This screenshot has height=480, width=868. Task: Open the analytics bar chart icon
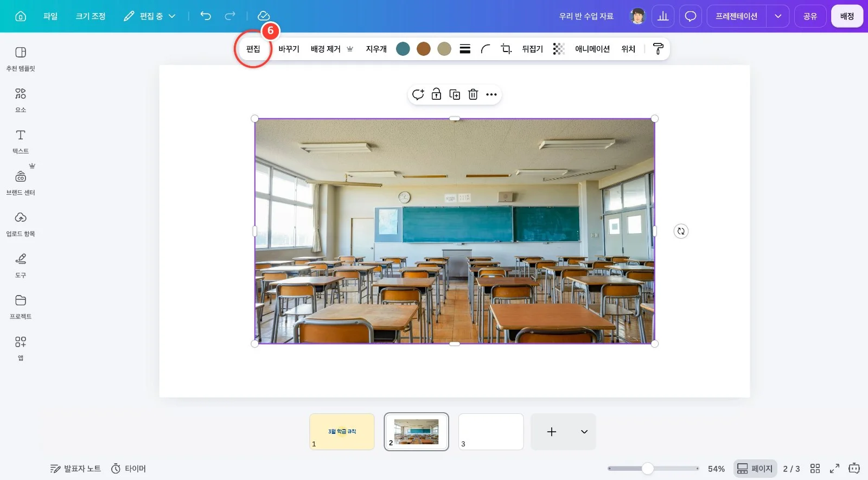point(663,16)
